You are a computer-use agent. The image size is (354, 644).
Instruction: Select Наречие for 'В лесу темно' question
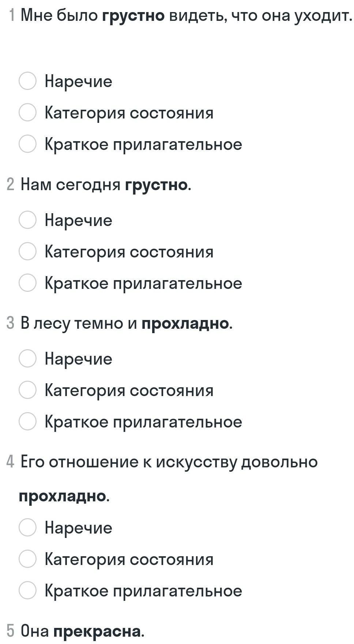[x=27, y=358]
